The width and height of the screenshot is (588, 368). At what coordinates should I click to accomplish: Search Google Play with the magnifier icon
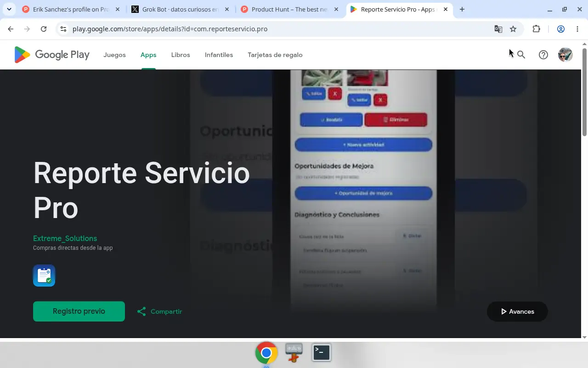point(521,55)
